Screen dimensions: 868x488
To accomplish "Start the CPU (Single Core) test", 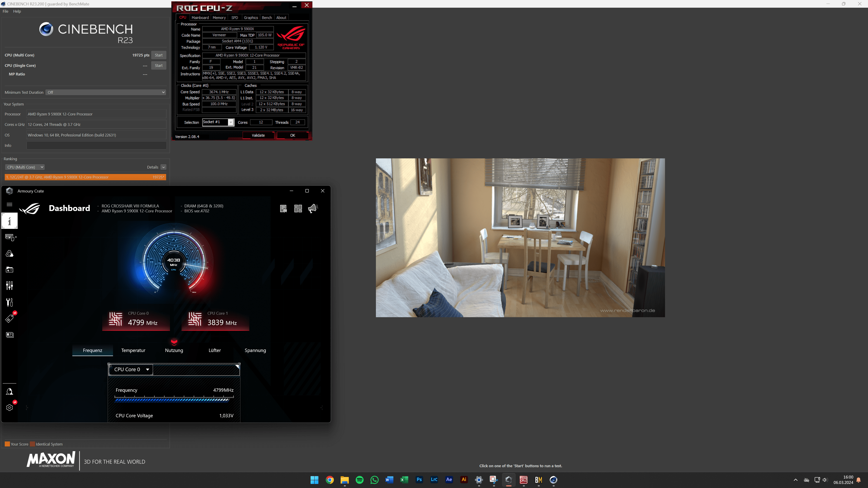I will (159, 65).
